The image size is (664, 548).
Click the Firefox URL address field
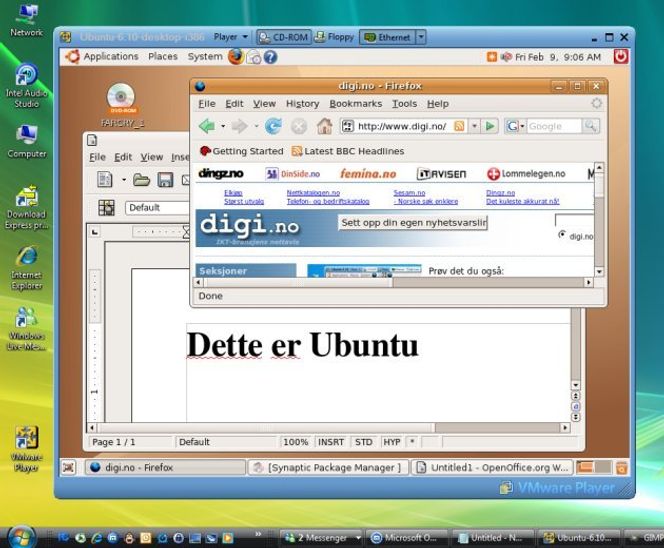pyautogui.click(x=402, y=126)
